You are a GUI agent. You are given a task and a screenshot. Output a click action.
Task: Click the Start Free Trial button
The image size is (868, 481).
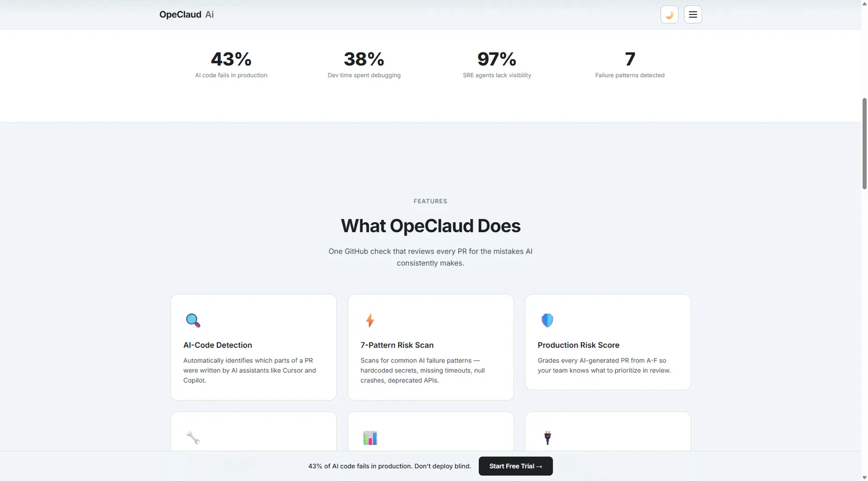click(515, 466)
